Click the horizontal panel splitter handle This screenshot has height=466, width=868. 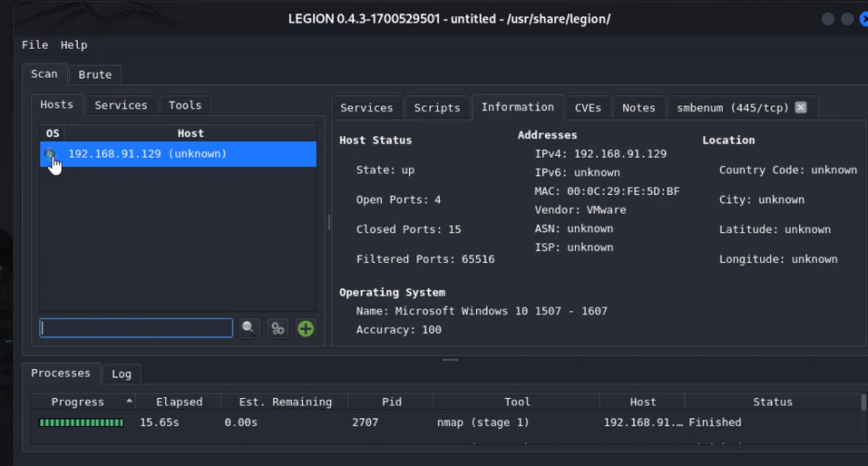point(450,360)
